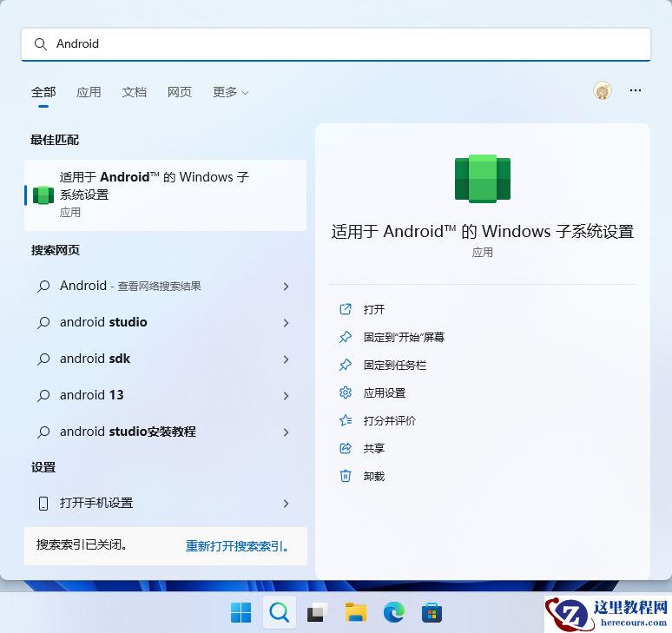Click the pin icon beside 固定到任务栏

coord(345,365)
